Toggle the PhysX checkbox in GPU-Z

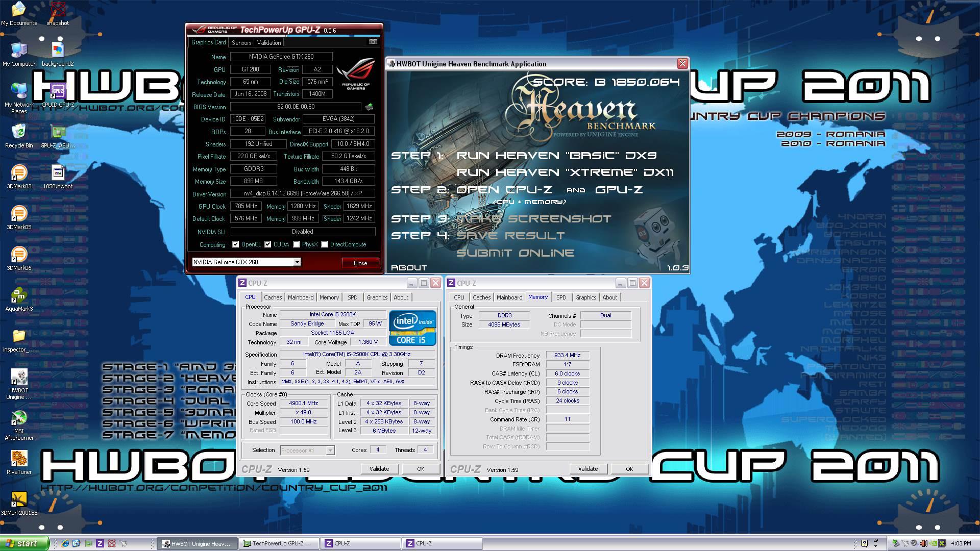coord(296,244)
